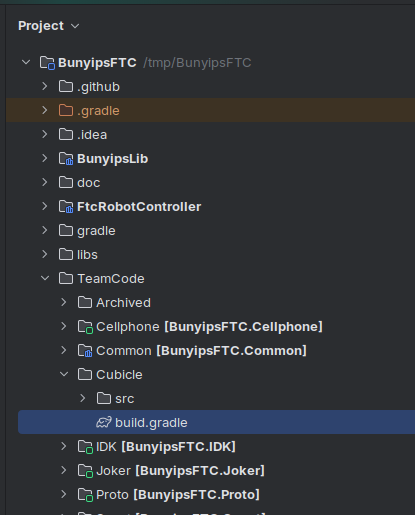
Task: Click the orange .gradle folder icon
Action: pyautogui.click(x=66, y=111)
